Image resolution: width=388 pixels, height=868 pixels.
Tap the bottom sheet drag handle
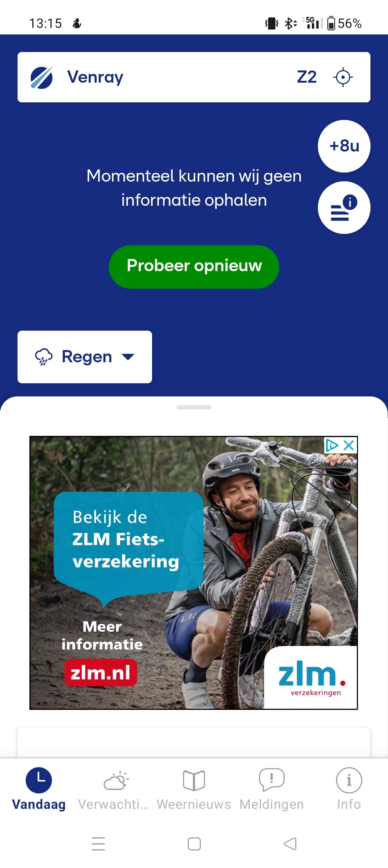[194, 407]
